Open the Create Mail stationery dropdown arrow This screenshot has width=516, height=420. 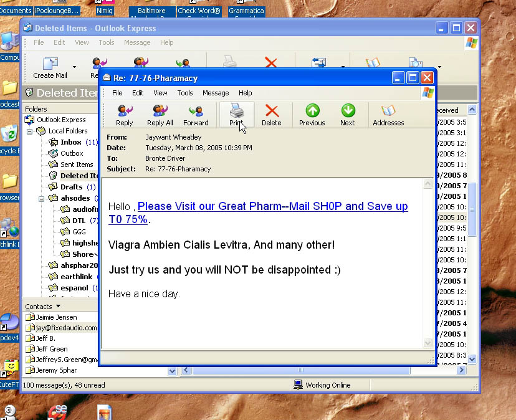tap(74, 67)
